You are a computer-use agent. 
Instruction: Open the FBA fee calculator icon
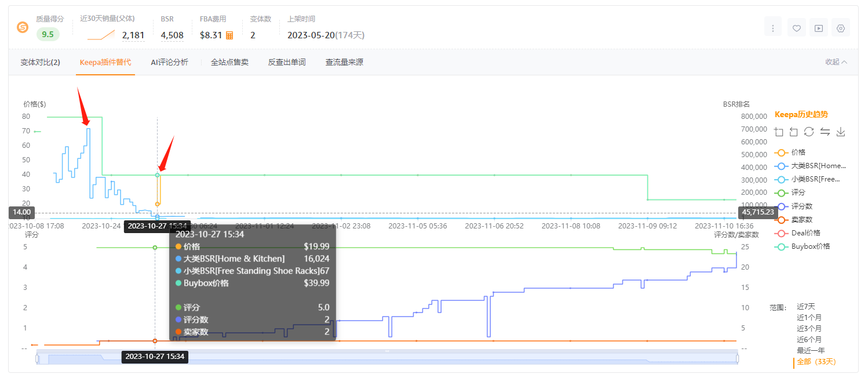coord(230,36)
